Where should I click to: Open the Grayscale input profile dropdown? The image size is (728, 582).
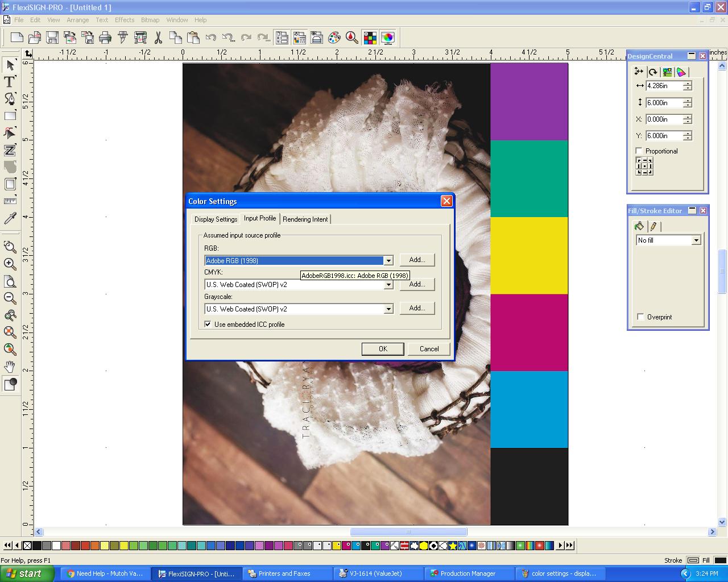pos(388,309)
